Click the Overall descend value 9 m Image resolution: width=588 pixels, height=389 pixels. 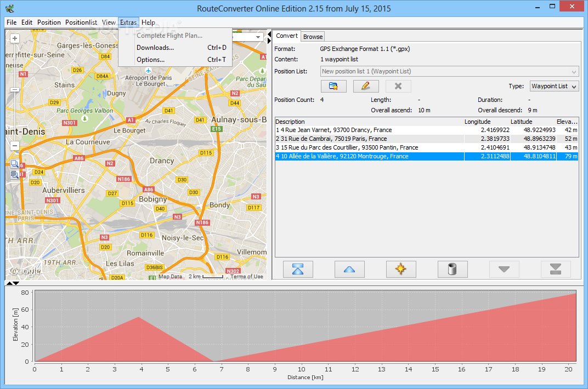(x=533, y=110)
